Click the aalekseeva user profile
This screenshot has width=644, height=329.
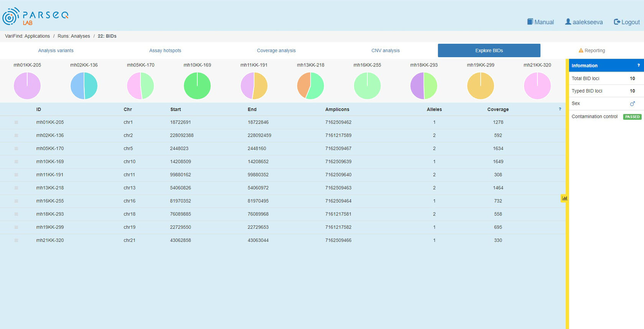[584, 22]
